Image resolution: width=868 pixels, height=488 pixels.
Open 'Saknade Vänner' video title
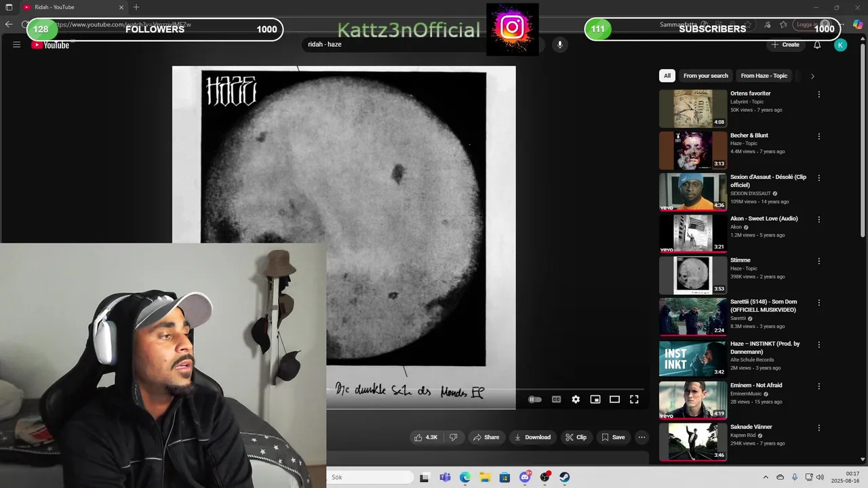[x=751, y=427]
